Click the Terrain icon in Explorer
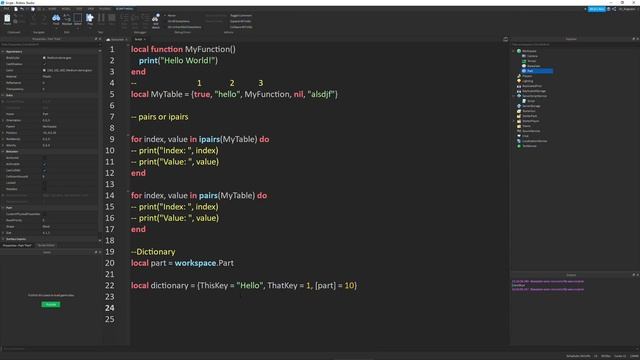Screen dimensions: 640x360 (x=524, y=61)
